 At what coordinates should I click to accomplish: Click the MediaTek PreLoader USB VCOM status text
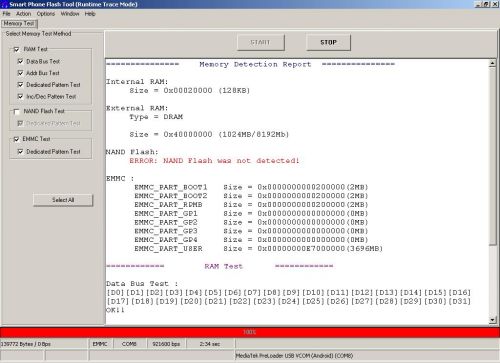point(294,356)
